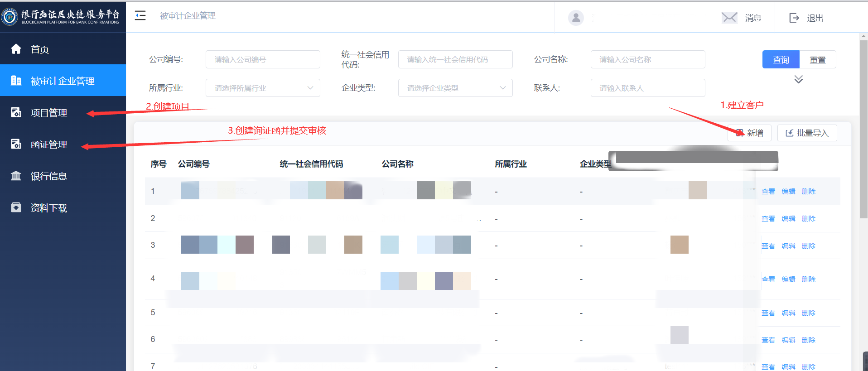Viewport: 868px width, 371px height.
Task: Click the blue 查询 search button
Action: point(781,59)
